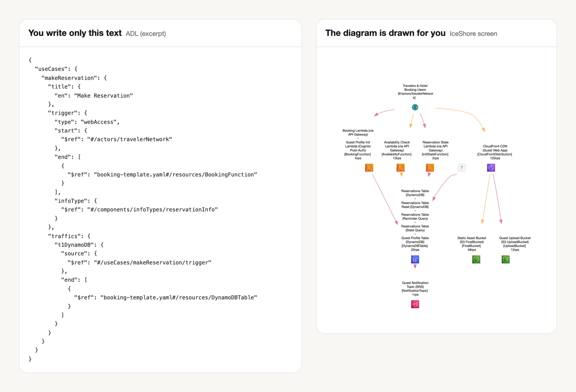576x392 pixels.
Task: Select the Static Asset Bucket S3 icon
Action: 476,260
